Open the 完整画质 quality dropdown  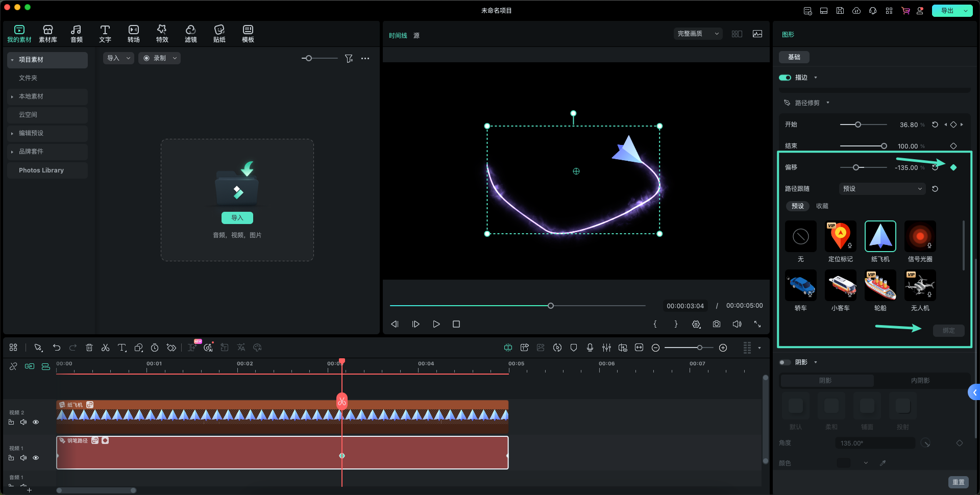pos(698,34)
